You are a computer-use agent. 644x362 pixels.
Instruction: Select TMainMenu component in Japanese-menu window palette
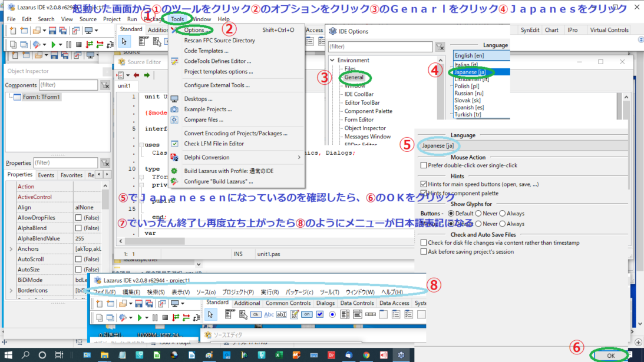(x=230, y=315)
